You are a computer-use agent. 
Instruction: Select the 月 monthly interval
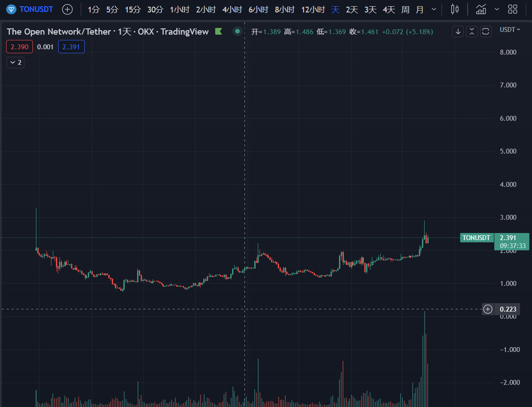420,9
